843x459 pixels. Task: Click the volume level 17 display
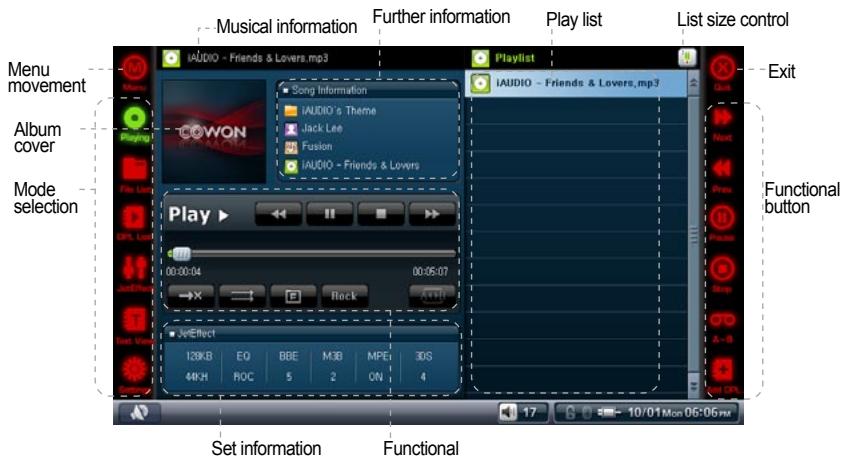point(530,413)
